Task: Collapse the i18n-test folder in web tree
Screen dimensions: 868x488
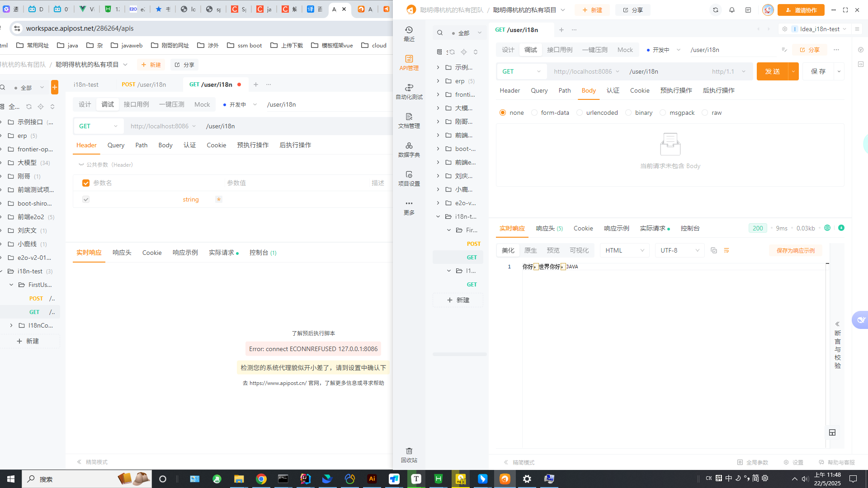Action: pyautogui.click(x=1, y=271)
